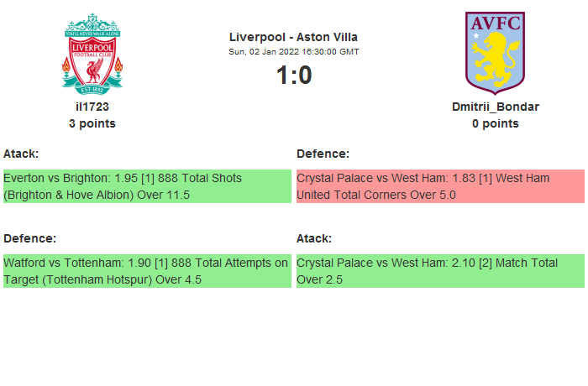Screen dimensions: 588x386
Task: Select the Watford vs Tottenham green bet
Action: pyautogui.click(x=147, y=271)
